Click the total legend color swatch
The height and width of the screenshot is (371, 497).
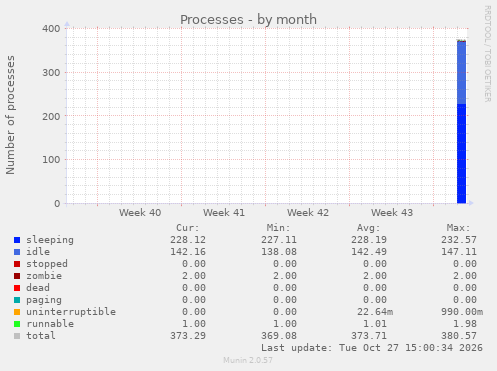(x=17, y=336)
